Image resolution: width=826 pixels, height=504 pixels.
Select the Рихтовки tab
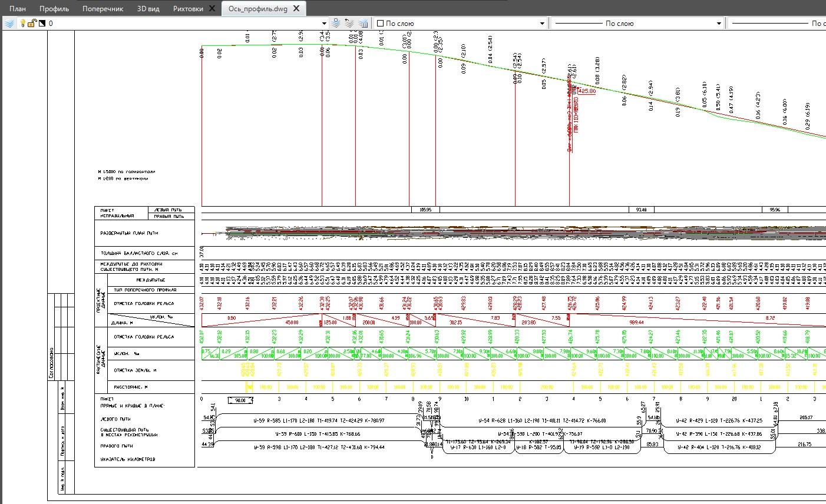coord(188,8)
